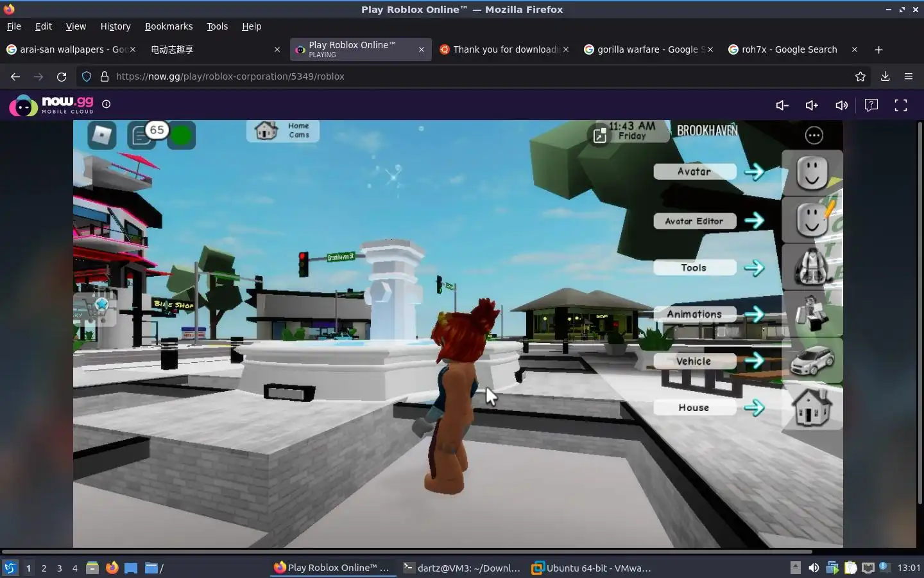Click the taskbar clock 13:01
This screenshot has width=924, height=578.
pos(909,568)
